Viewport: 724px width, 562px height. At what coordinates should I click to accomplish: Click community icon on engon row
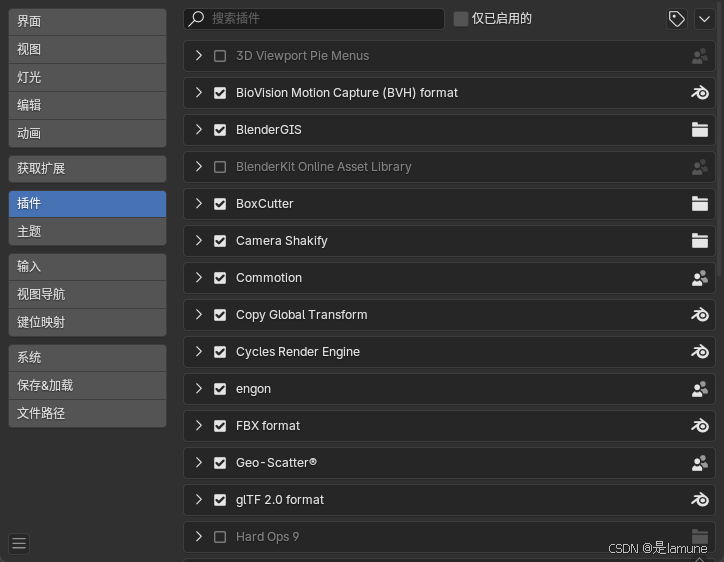pyautogui.click(x=700, y=389)
